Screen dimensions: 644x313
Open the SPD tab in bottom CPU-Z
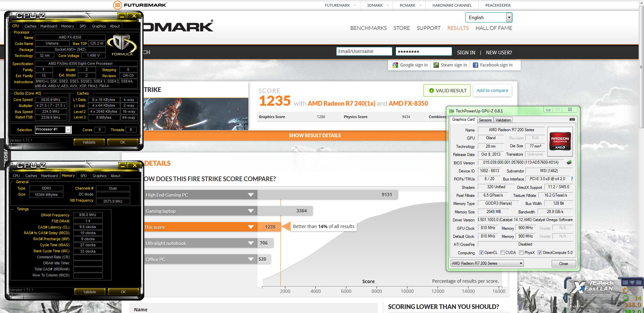pyautogui.click(x=83, y=176)
